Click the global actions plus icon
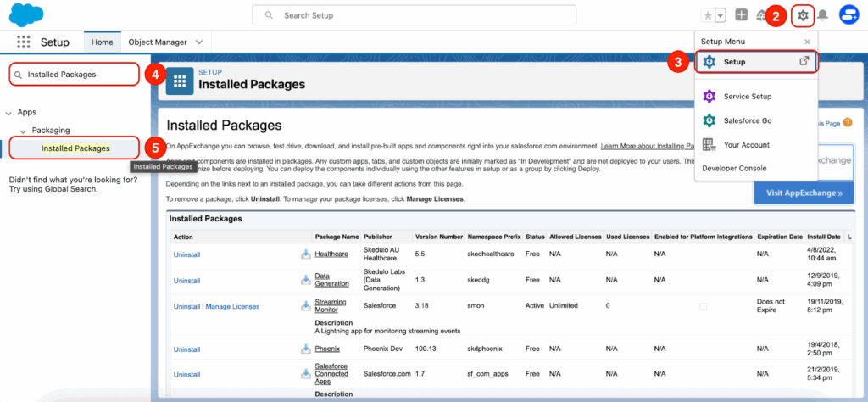 (742, 15)
